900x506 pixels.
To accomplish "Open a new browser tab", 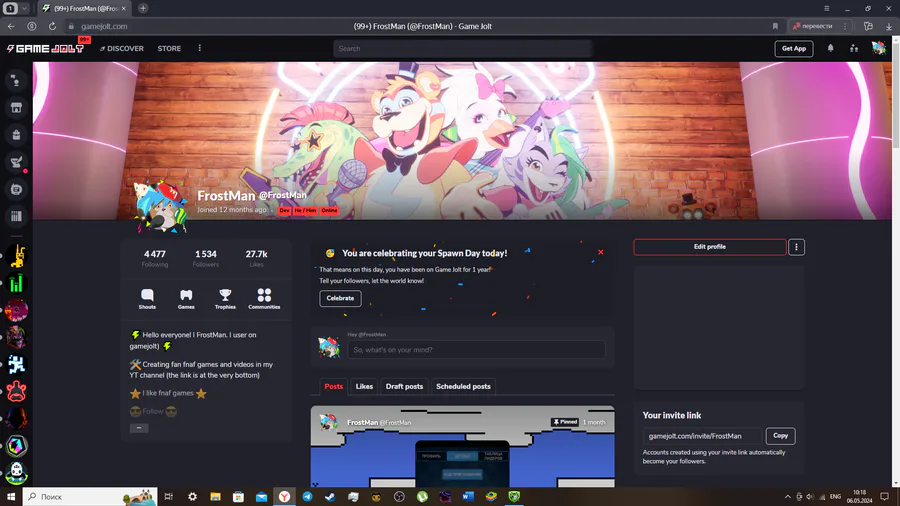I will (x=143, y=9).
